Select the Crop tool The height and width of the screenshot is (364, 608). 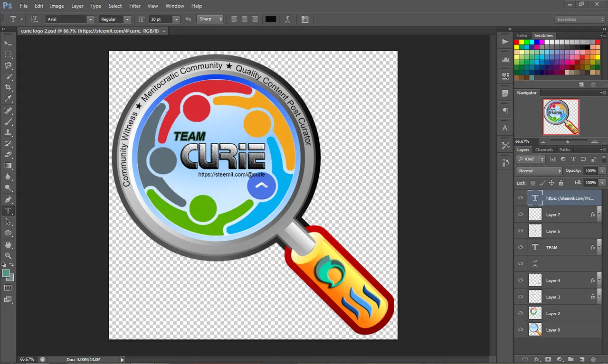click(x=8, y=88)
